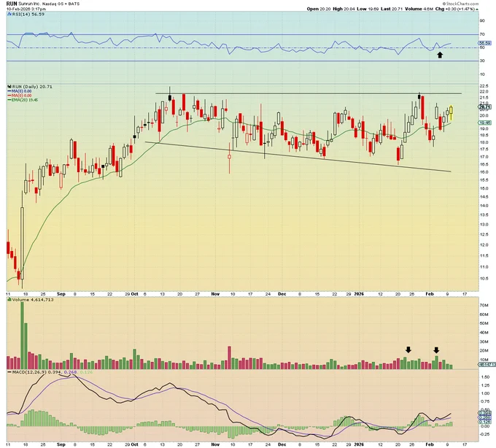Click the light green '0.126' MACD histogram value
The image size is (496, 448).
click(86, 372)
